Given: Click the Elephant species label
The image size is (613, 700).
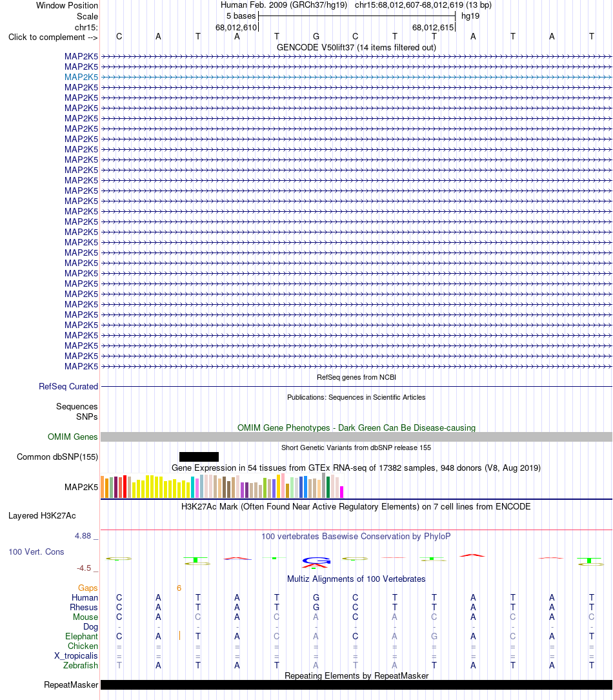Looking at the screenshot, I should 81,637.
